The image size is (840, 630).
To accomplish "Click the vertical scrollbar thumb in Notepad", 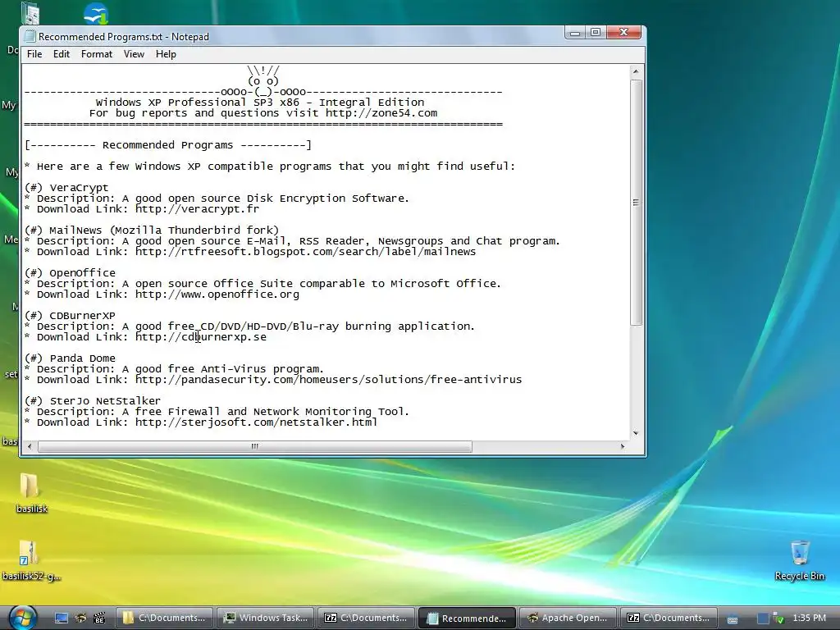I will [x=636, y=203].
